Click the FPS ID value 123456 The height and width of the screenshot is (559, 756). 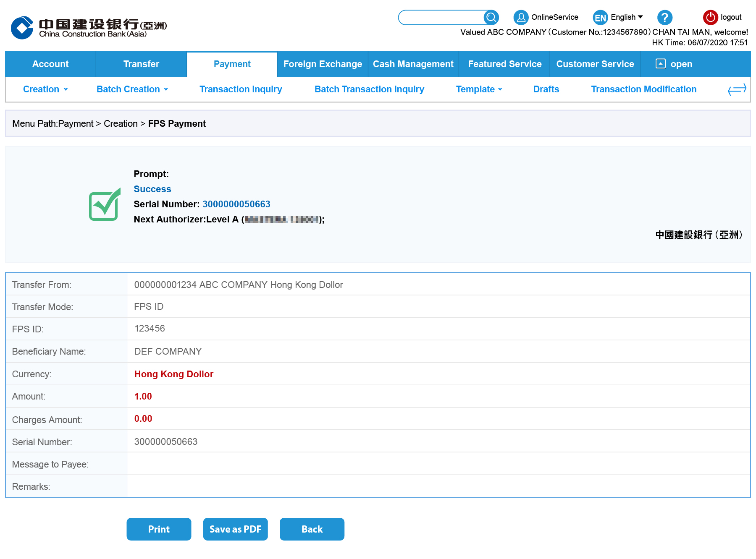point(150,328)
